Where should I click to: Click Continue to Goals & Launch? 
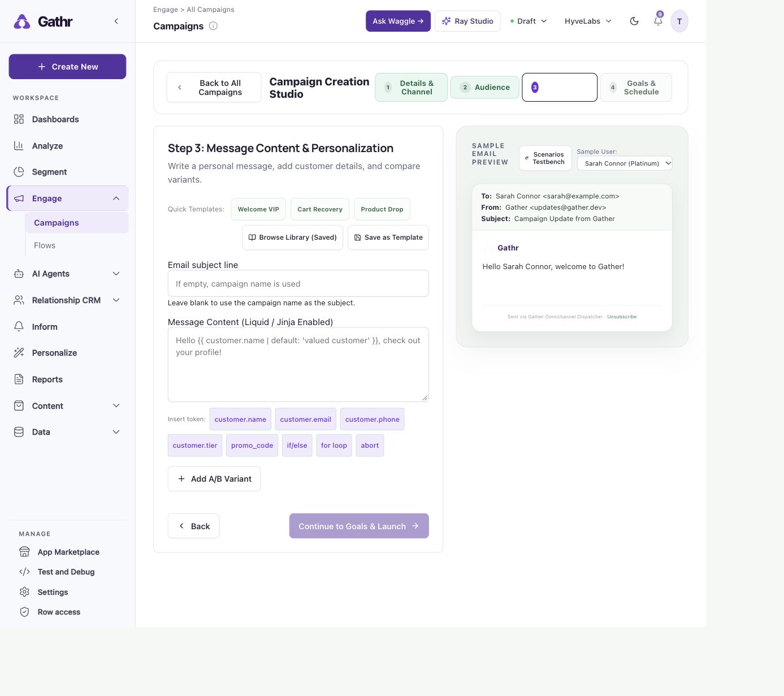tap(359, 526)
